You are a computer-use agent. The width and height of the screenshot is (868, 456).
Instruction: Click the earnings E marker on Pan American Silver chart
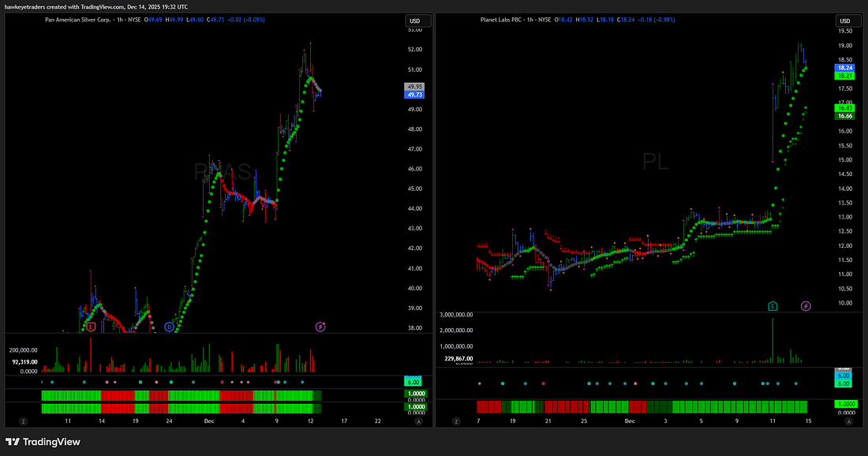91,327
